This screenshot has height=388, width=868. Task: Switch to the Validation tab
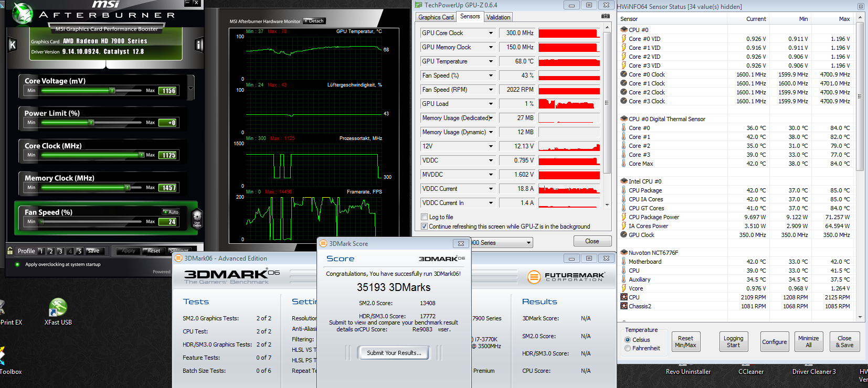pyautogui.click(x=498, y=17)
